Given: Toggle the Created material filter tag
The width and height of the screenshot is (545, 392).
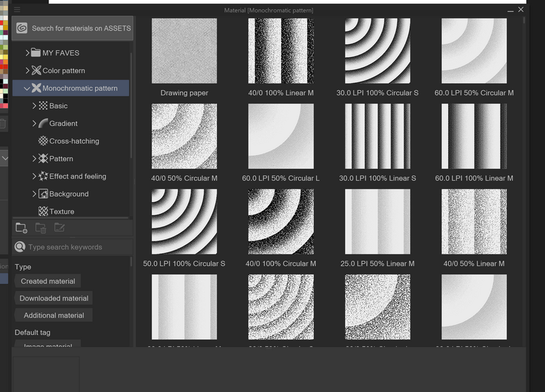Looking at the screenshot, I should pyautogui.click(x=48, y=281).
